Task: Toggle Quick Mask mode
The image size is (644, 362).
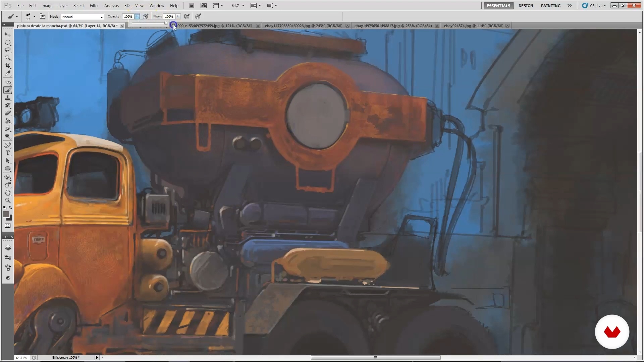Action: click(x=8, y=226)
